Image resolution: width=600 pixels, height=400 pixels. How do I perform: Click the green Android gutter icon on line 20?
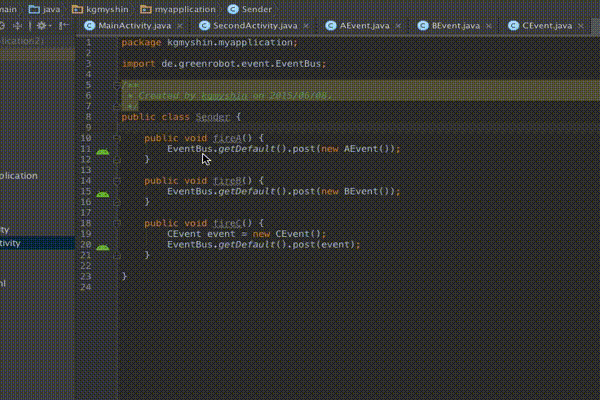tap(103, 245)
